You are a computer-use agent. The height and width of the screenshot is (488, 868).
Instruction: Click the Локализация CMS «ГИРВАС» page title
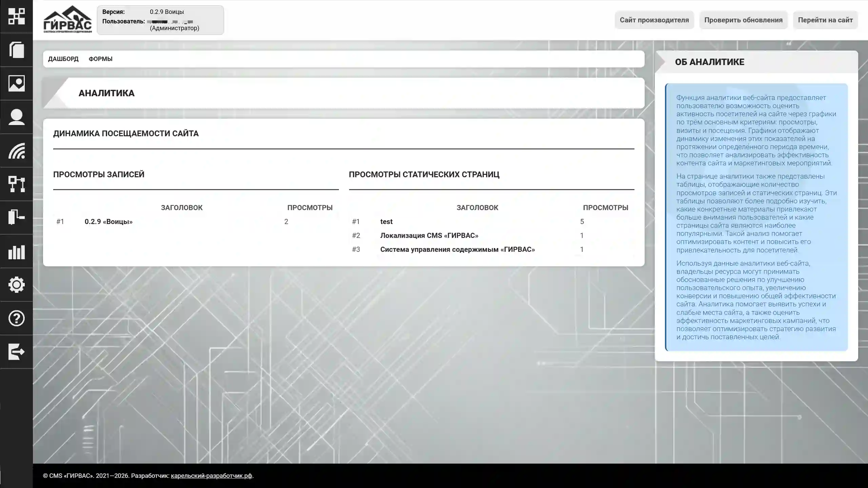tap(429, 235)
